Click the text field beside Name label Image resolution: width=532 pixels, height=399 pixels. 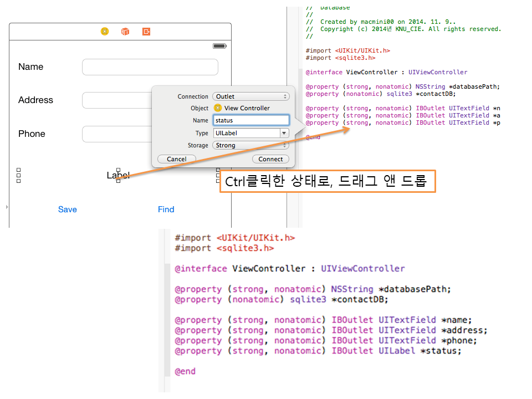pos(150,67)
